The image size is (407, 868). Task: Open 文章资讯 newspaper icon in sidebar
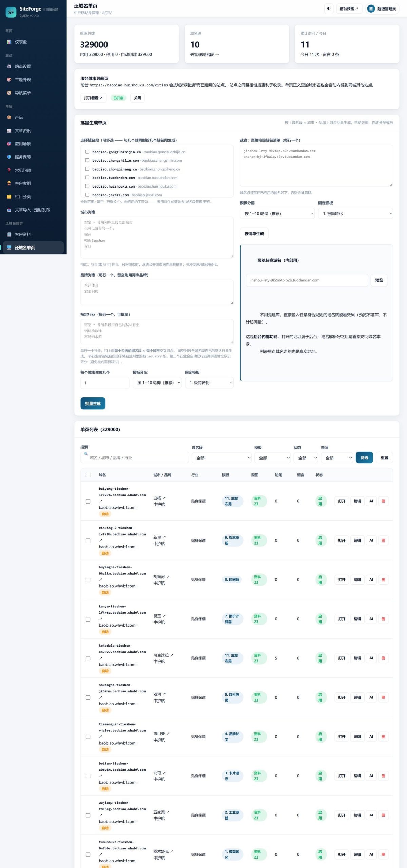(x=9, y=131)
